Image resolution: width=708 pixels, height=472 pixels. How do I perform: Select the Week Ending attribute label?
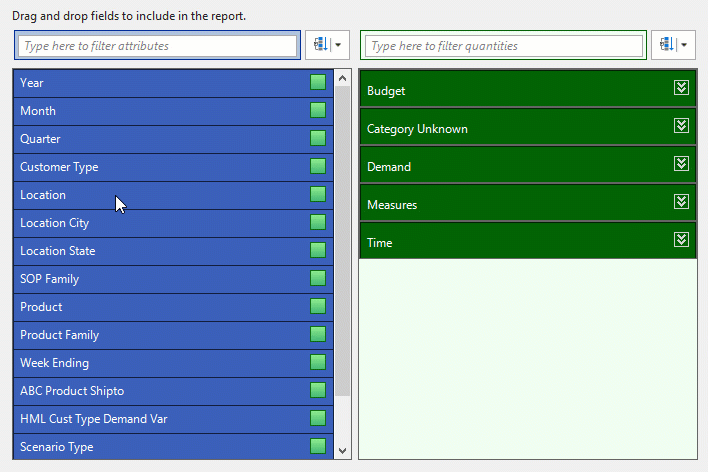point(55,363)
